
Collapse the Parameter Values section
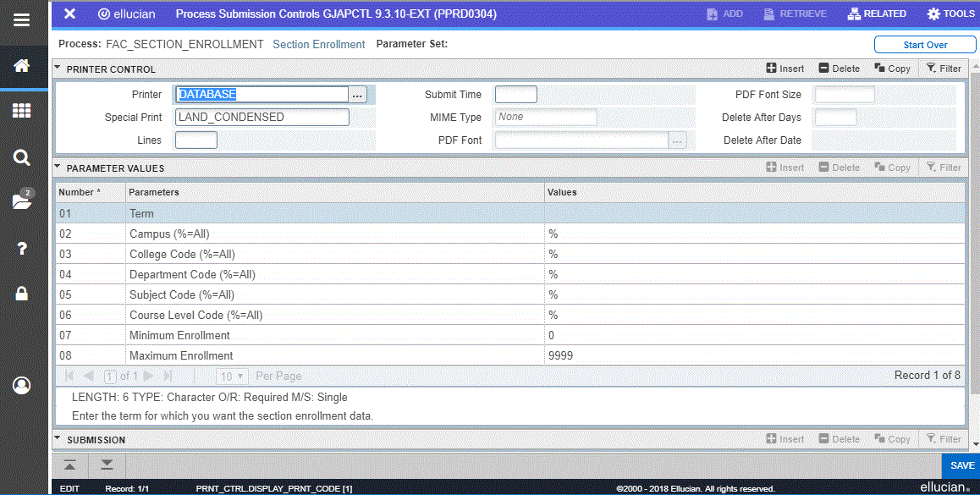58,168
